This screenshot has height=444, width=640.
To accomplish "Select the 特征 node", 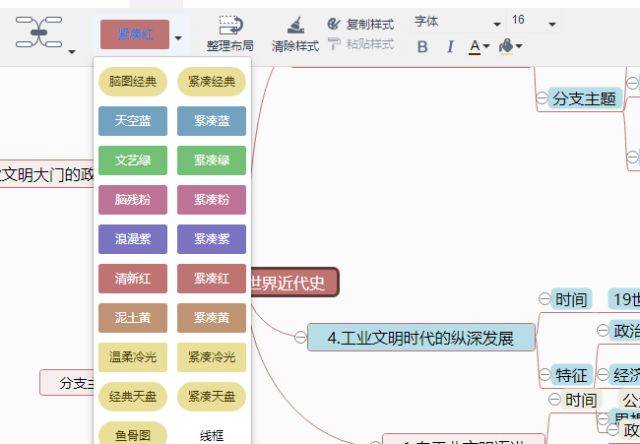I will click(x=571, y=375).
